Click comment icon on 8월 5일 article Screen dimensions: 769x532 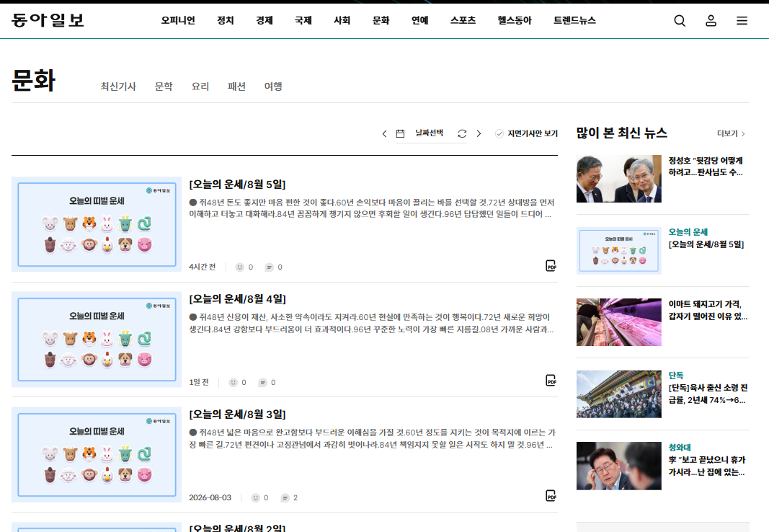coord(269,267)
